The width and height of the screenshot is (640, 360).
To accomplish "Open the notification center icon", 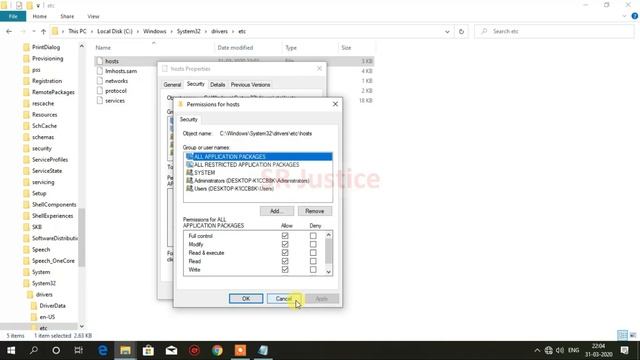I will pos(624,350).
